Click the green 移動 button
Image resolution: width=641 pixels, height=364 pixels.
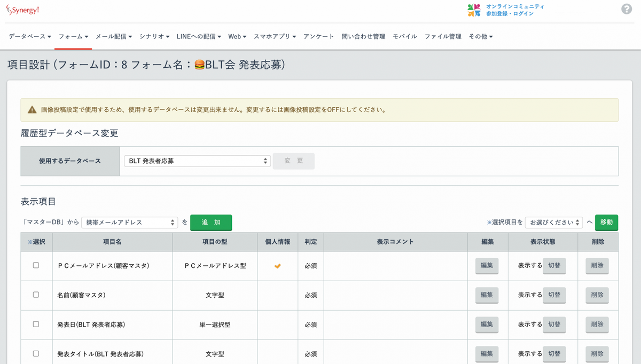[x=607, y=222]
